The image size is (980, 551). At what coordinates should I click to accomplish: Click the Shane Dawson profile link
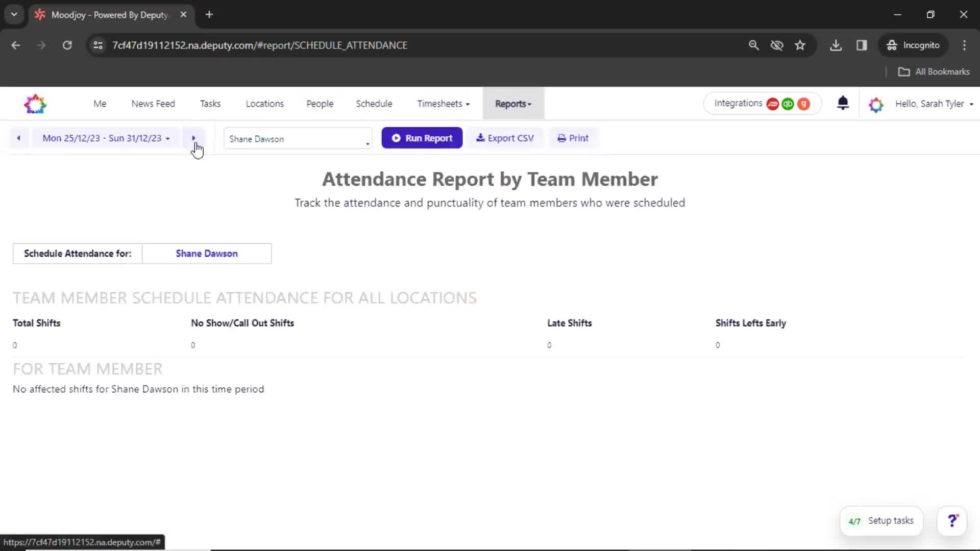(x=207, y=254)
